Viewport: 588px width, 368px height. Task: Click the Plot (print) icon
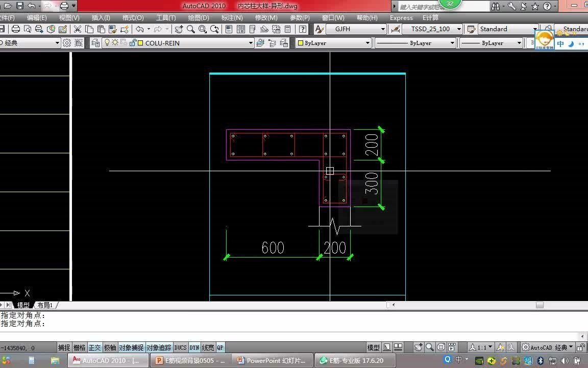pyautogui.click(x=16, y=29)
